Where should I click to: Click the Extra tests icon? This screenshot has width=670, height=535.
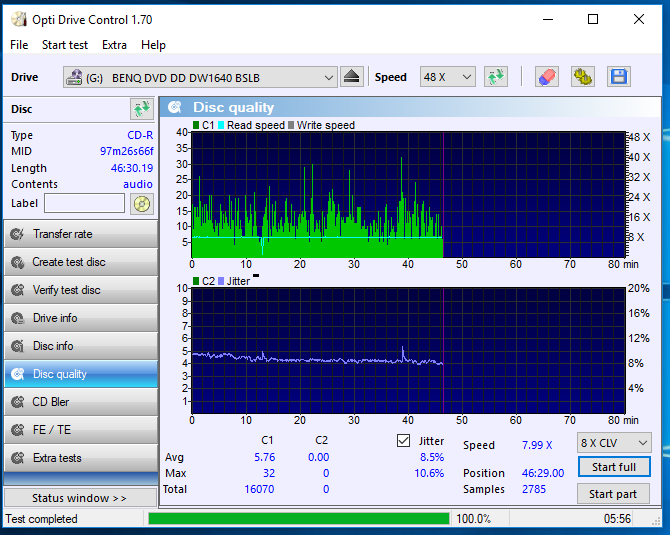coord(18,458)
